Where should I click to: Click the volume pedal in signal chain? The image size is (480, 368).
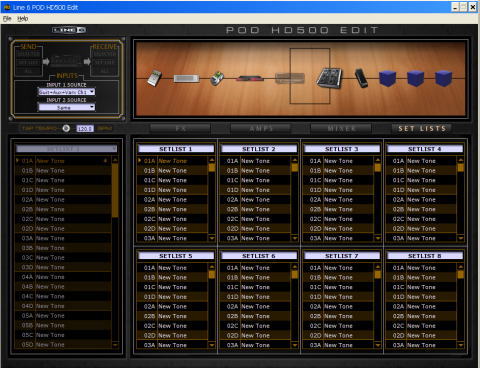[361, 78]
